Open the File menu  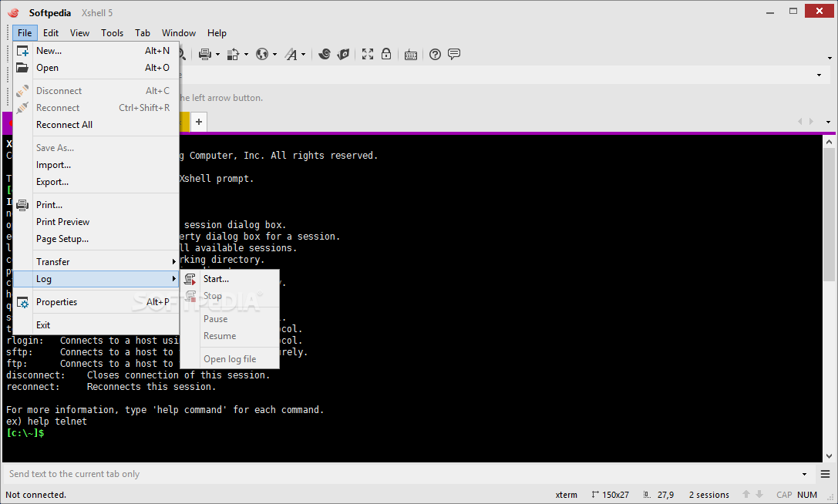tap(25, 32)
